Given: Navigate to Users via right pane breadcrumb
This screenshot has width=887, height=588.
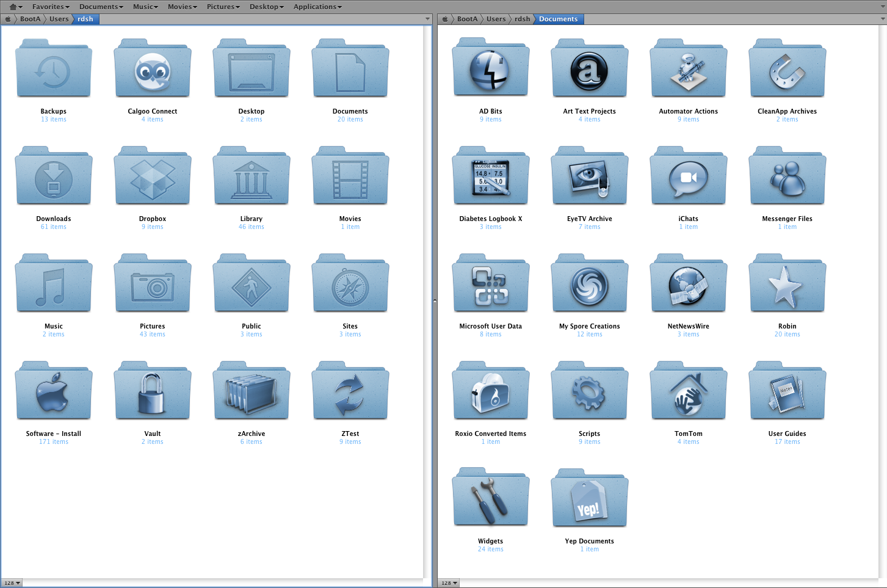Looking at the screenshot, I should [496, 19].
